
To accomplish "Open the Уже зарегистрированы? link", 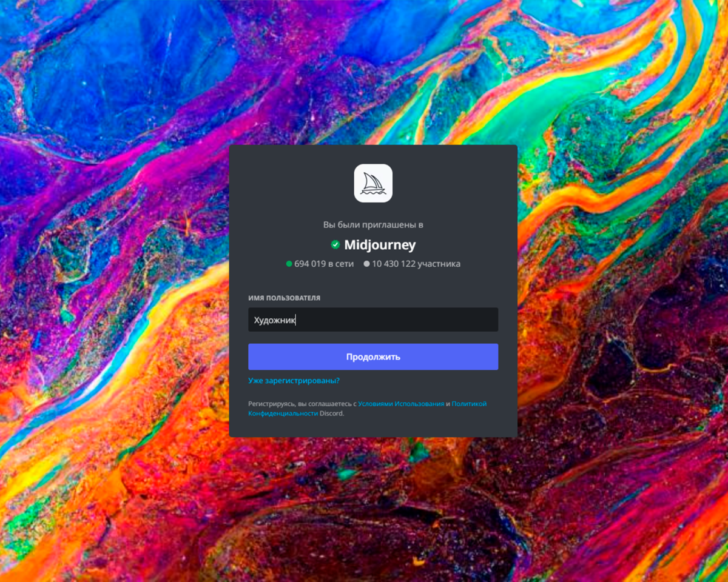I will [x=294, y=381].
